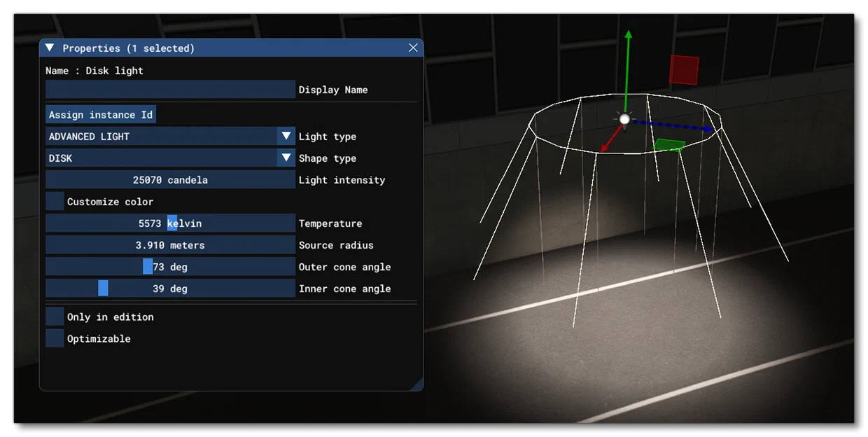Click the Properties panel resize grip corner

pos(417,384)
